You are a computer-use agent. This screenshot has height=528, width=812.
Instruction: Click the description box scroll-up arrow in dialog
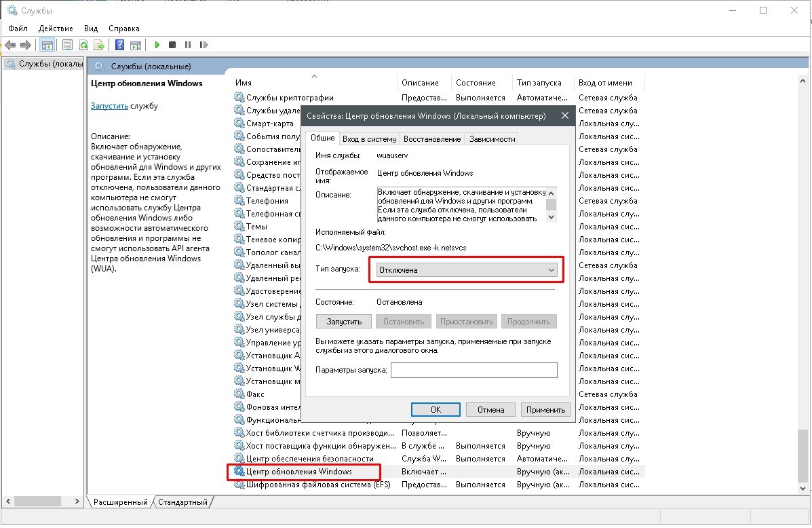tap(552, 193)
